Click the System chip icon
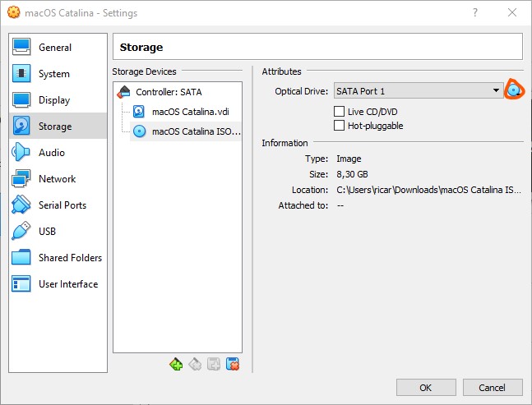The width and height of the screenshot is (532, 405). pos(21,73)
